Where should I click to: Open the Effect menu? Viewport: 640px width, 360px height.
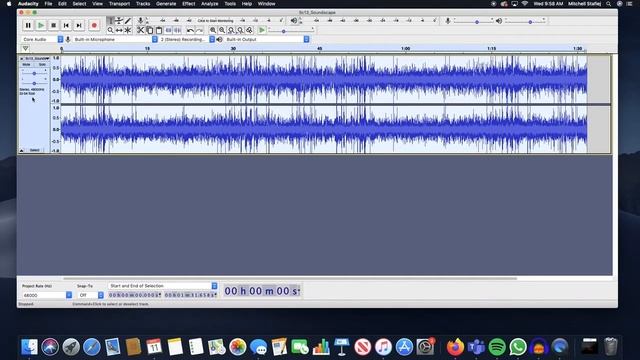click(189, 4)
